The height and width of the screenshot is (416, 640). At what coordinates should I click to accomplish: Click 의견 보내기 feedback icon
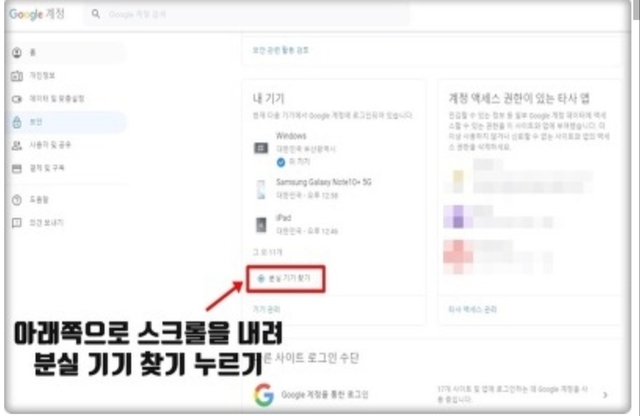coord(16,221)
